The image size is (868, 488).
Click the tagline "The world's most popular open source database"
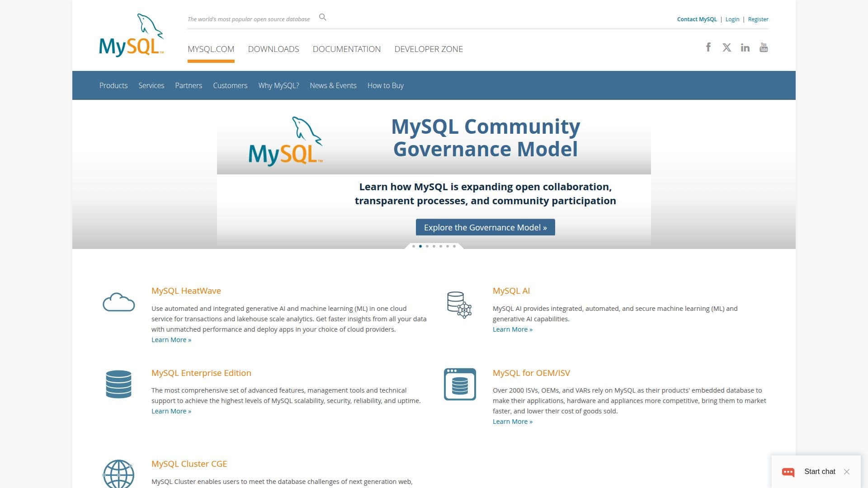[249, 19]
